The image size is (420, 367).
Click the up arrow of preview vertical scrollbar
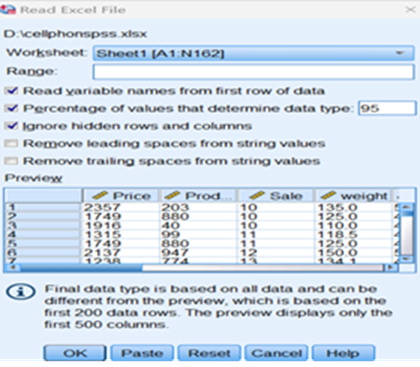click(406, 207)
